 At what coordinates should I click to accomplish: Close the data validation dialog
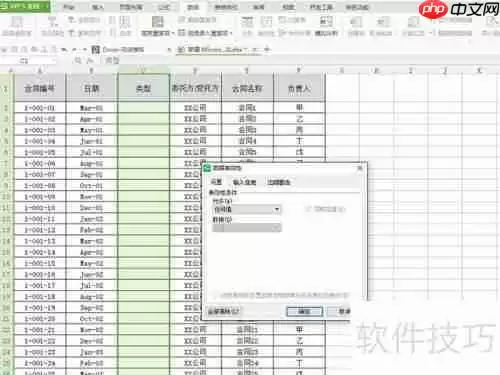coord(360,168)
